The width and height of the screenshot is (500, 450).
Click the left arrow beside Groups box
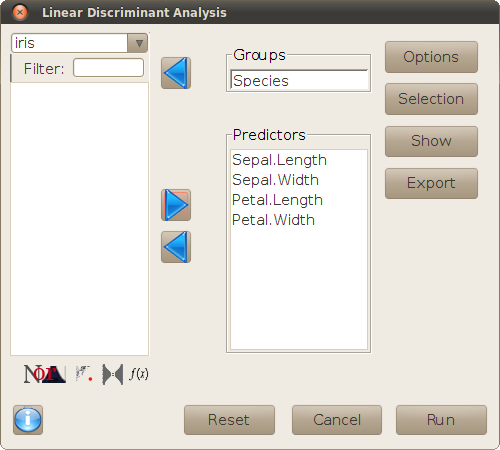point(176,73)
